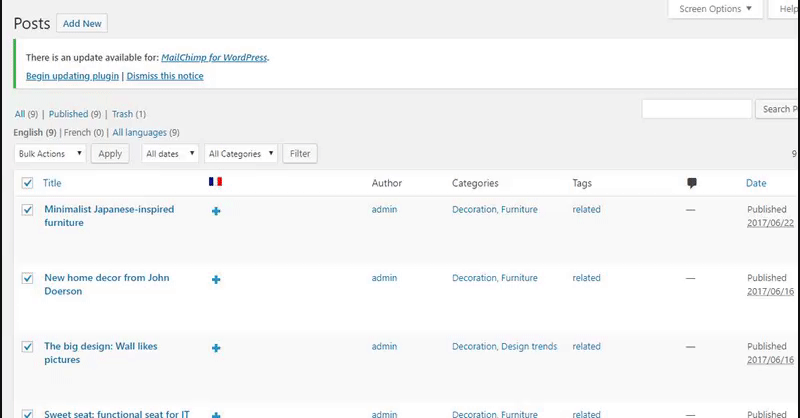
Task: Expand Screen Options panel
Action: coord(715,9)
